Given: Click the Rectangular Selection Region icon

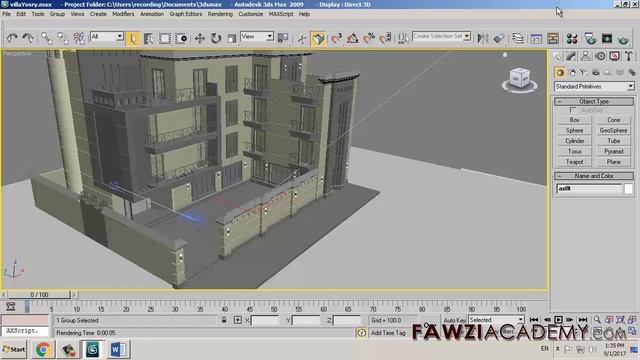Looking at the screenshot, I should coord(164,38).
